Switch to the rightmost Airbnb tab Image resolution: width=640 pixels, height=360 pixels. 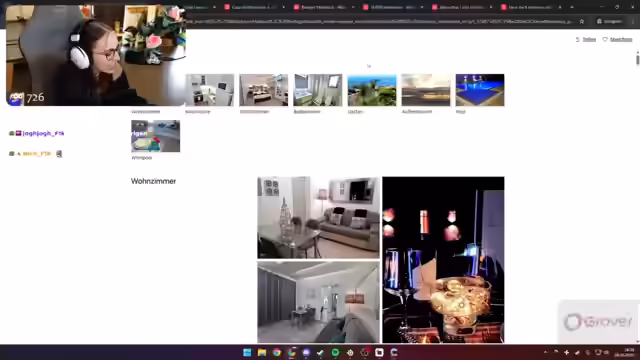point(531,7)
